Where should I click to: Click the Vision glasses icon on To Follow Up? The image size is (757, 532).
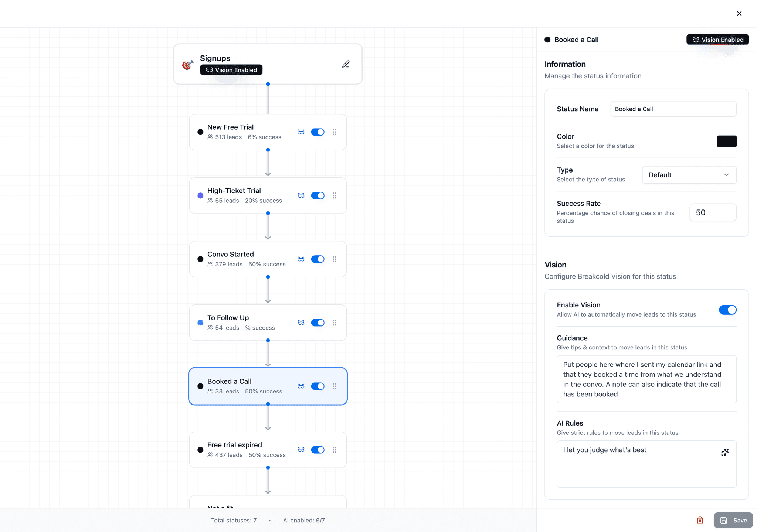tap(301, 323)
